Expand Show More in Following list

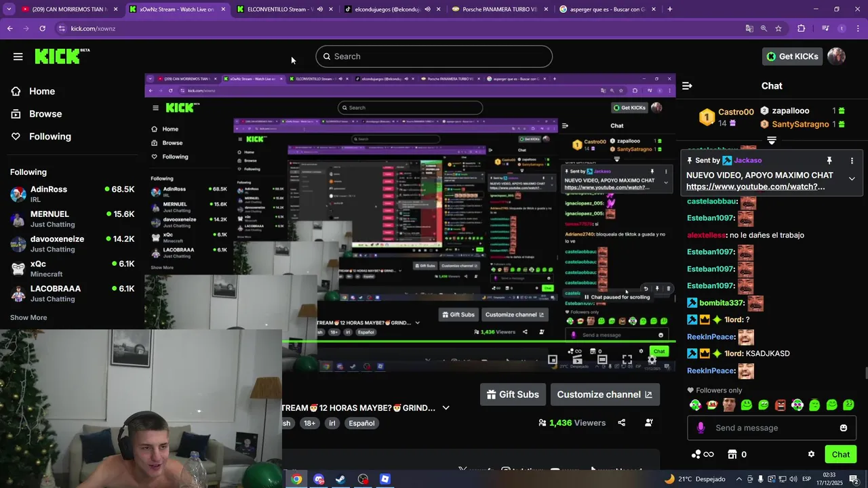(28, 317)
